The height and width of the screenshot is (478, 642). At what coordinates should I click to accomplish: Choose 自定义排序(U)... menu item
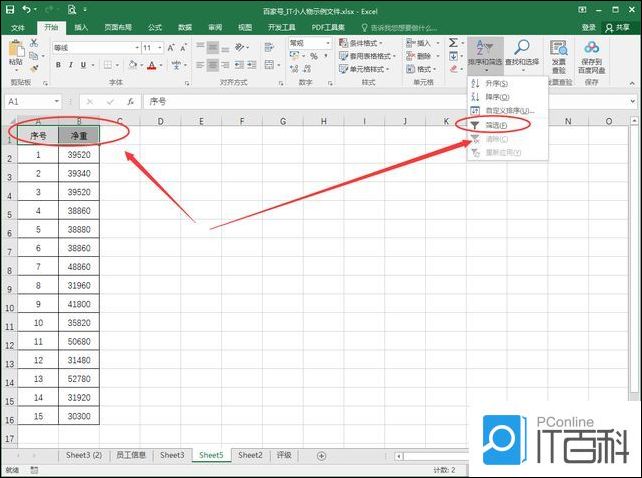tap(508, 111)
